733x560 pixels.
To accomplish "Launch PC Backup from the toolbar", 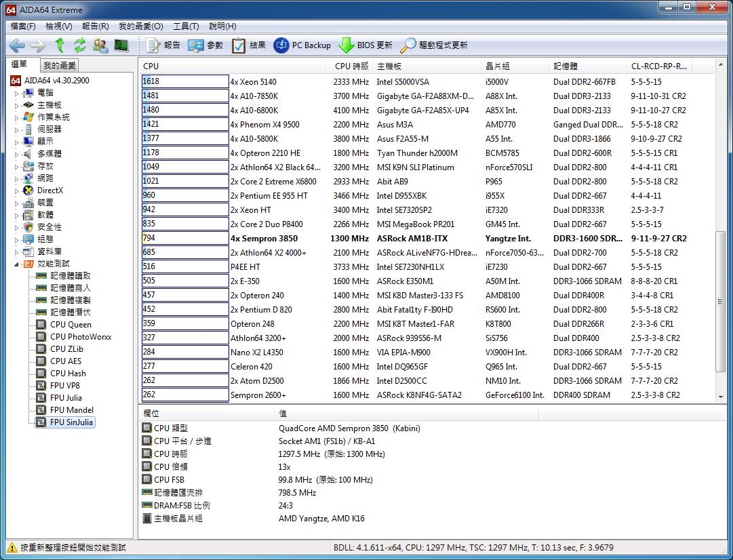I will tap(302, 45).
